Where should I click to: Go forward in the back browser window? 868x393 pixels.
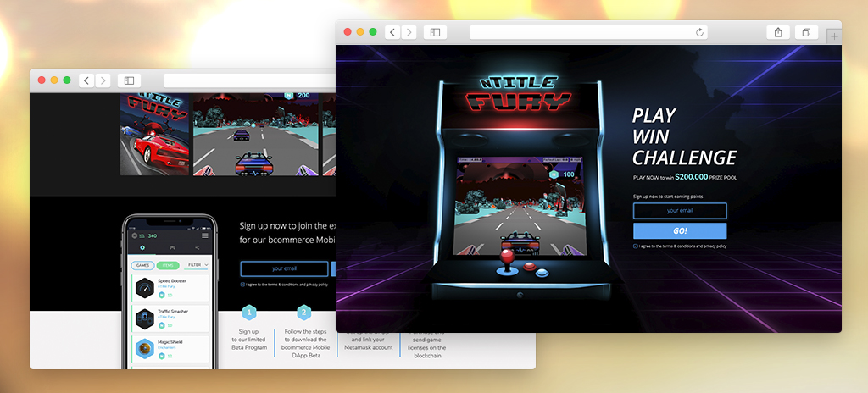pyautogui.click(x=103, y=80)
